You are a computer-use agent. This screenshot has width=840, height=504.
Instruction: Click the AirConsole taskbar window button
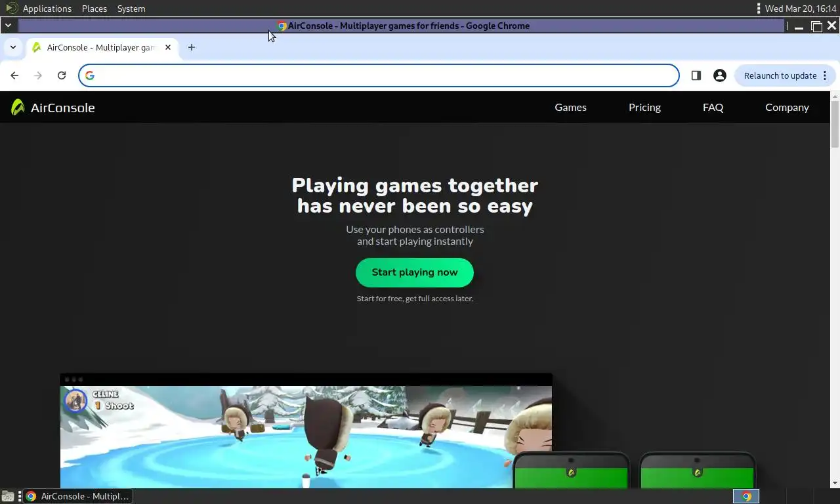[77, 496]
